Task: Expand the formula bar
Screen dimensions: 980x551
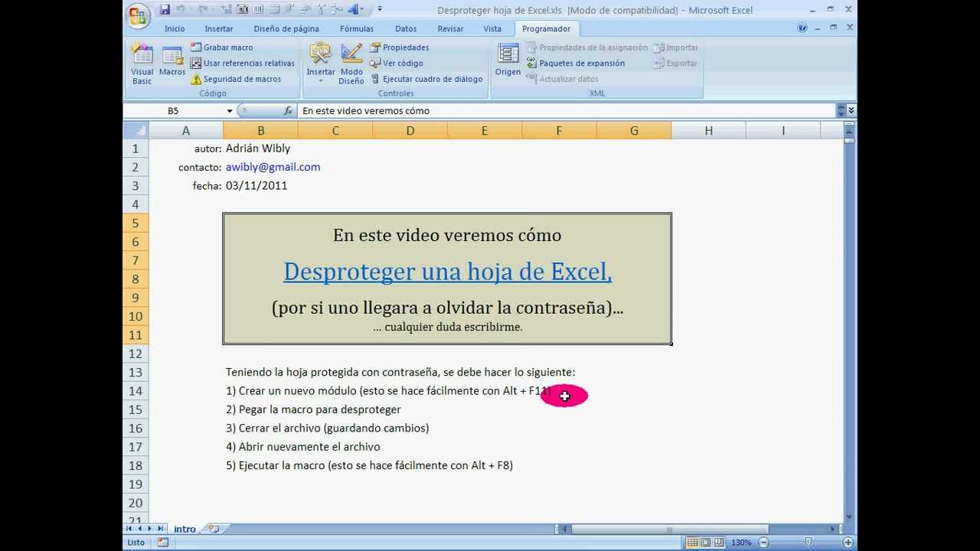Action: (851, 111)
